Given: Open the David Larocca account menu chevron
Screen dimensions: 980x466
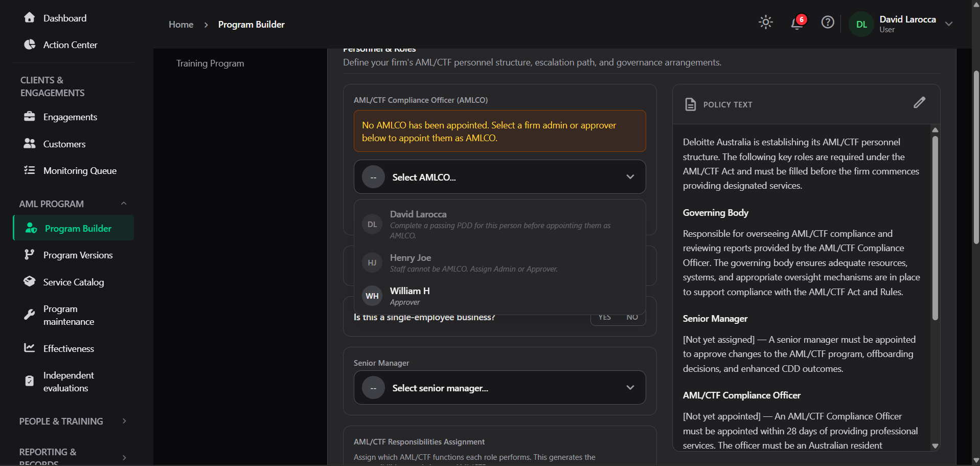Looking at the screenshot, I should [x=949, y=24].
